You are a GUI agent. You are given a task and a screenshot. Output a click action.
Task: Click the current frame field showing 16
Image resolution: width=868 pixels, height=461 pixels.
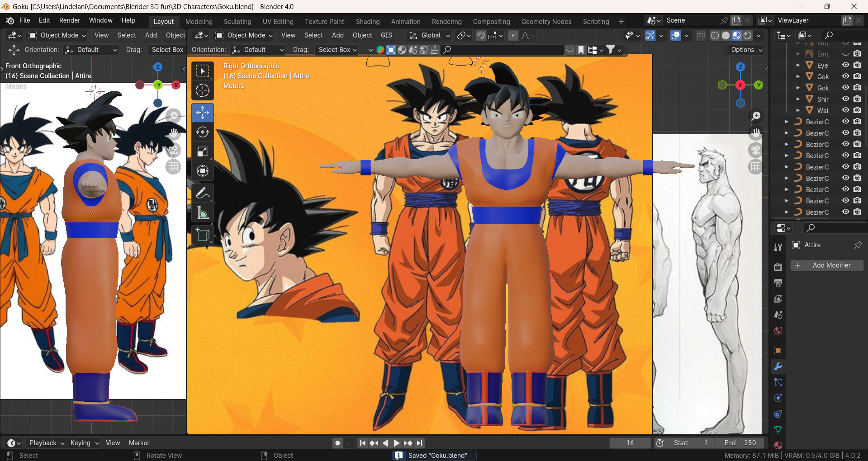pos(630,443)
